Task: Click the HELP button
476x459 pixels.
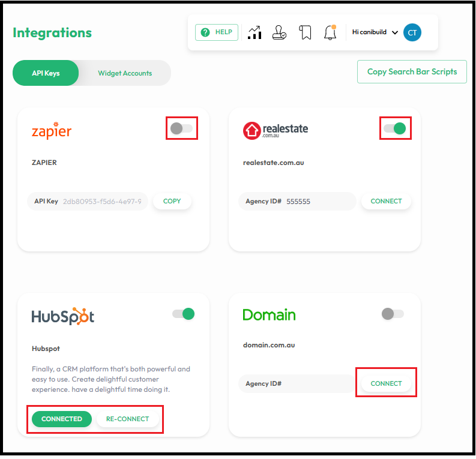Action: pos(217,32)
